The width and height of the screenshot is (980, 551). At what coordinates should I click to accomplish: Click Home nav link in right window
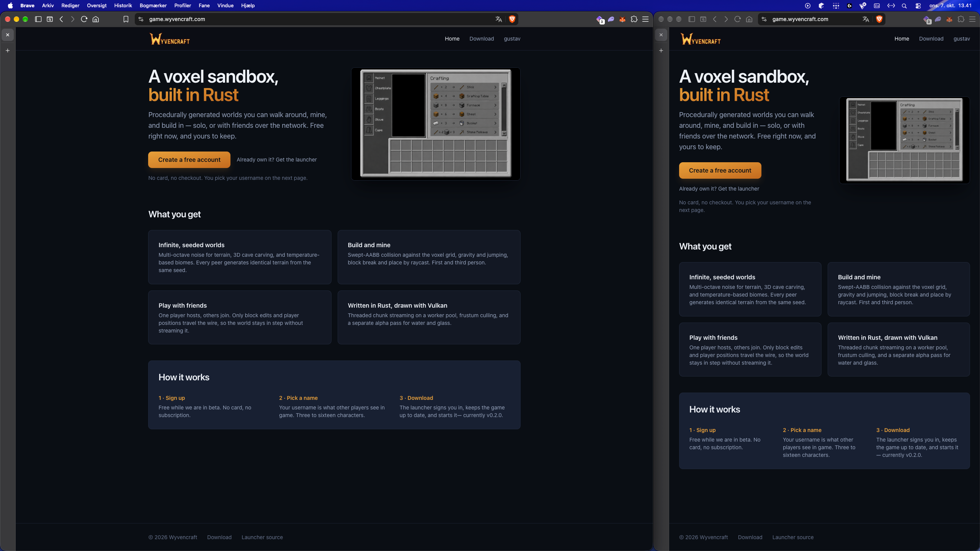click(x=902, y=39)
